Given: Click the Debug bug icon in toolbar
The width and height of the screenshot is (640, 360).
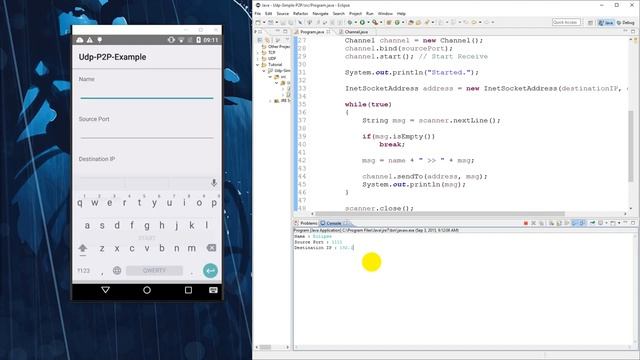Looking at the screenshot, I should coord(350,22).
